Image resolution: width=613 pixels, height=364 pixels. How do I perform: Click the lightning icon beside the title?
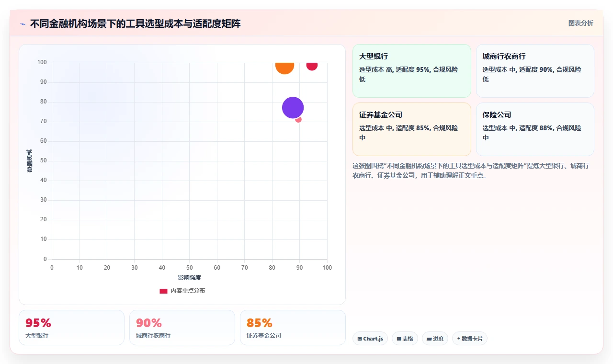(23, 24)
